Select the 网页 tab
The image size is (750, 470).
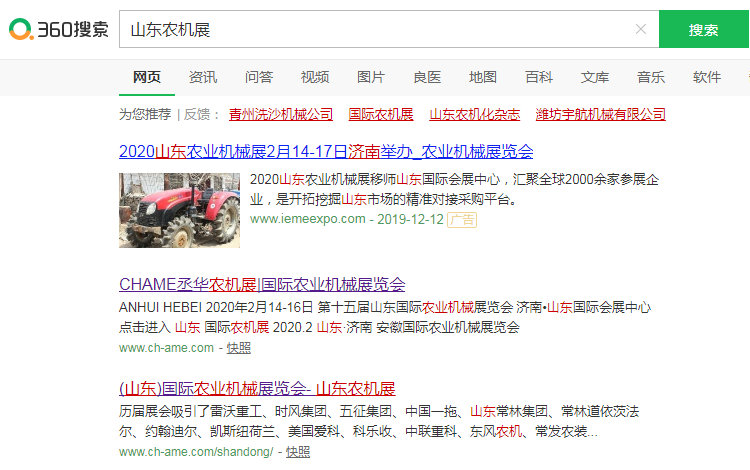click(147, 77)
